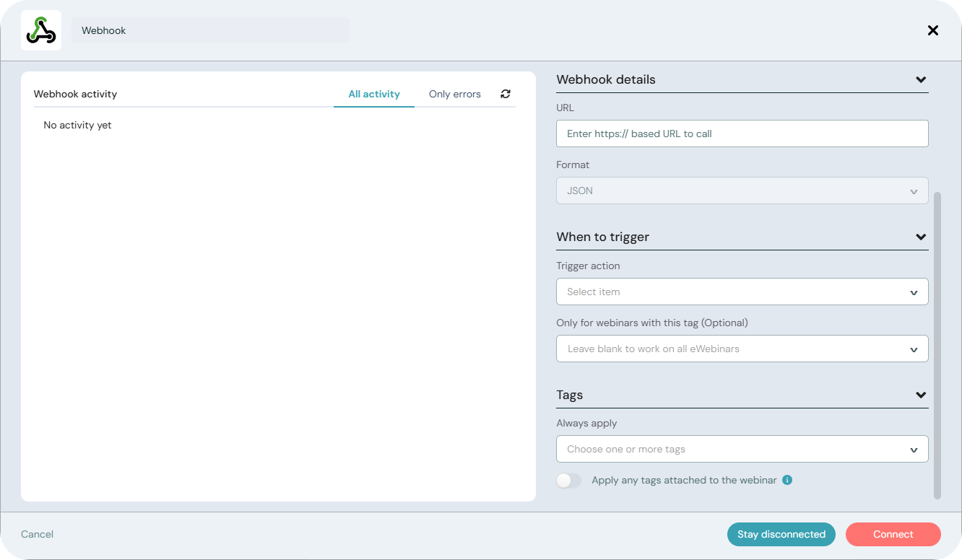The width and height of the screenshot is (962, 560).
Task: Switch to the Only errors tab
Action: pos(454,94)
